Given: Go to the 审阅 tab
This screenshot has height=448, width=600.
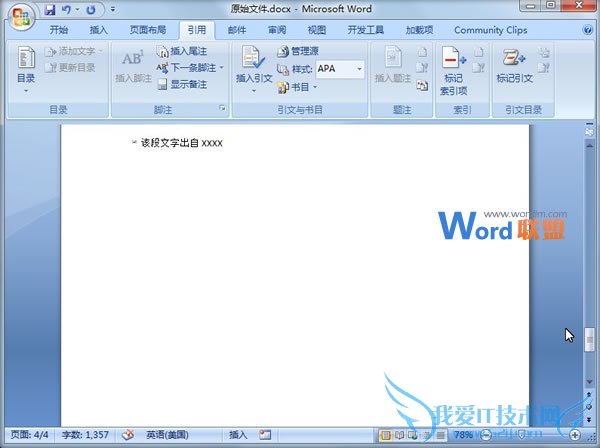Looking at the screenshot, I should tap(277, 30).
